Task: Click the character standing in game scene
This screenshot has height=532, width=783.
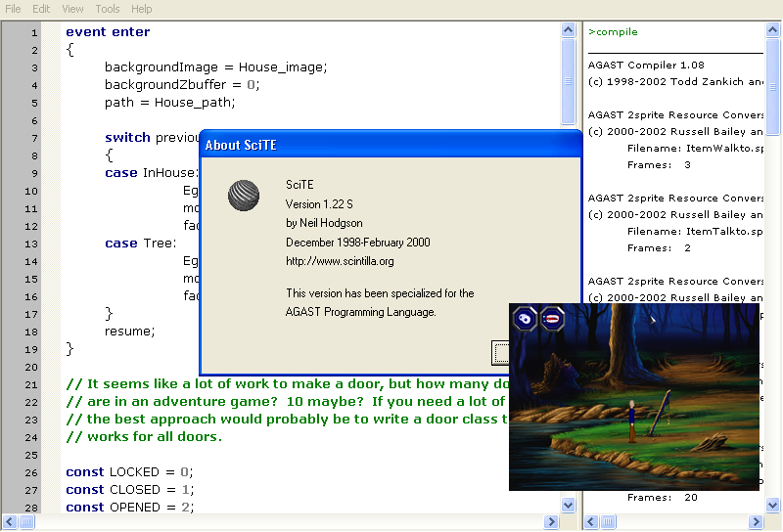Action: pyautogui.click(x=631, y=421)
